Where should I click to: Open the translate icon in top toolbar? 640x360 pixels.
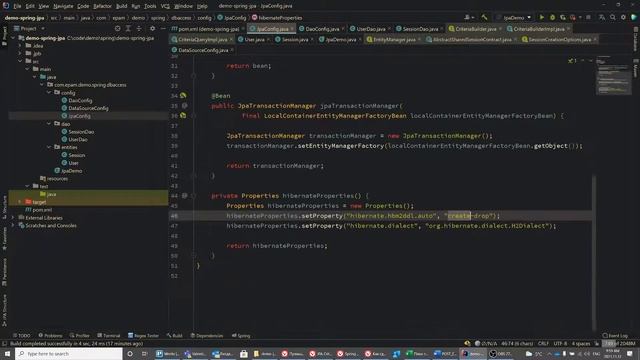[602, 18]
